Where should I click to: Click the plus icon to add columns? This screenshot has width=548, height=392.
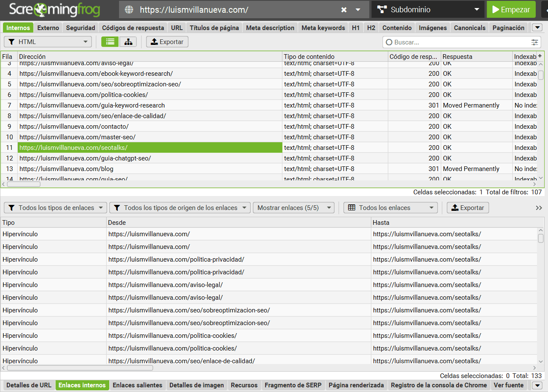coord(540,56)
